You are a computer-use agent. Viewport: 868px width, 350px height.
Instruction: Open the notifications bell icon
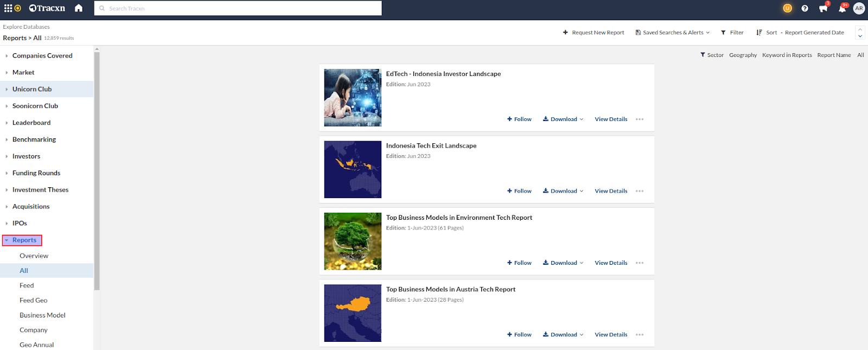[x=842, y=9]
